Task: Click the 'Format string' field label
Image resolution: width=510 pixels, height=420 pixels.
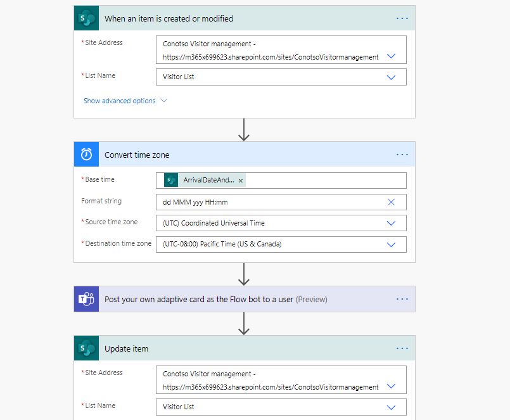Action: (x=101, y=201)
